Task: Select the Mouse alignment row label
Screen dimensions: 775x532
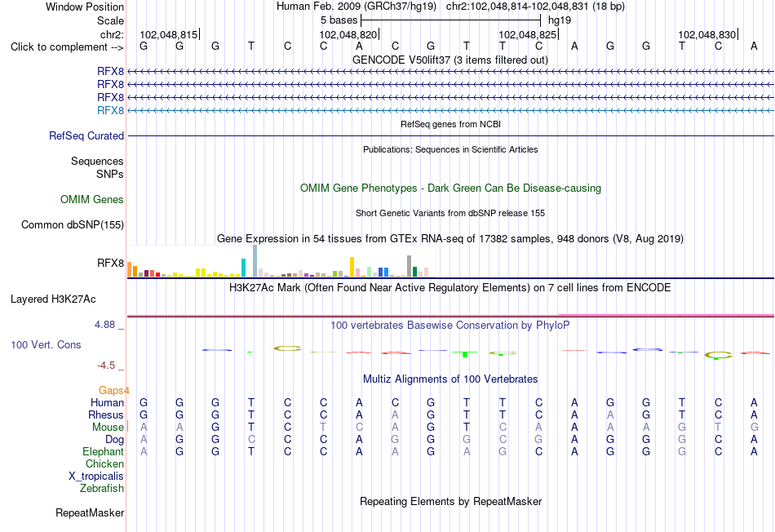Action: [108, 428]
